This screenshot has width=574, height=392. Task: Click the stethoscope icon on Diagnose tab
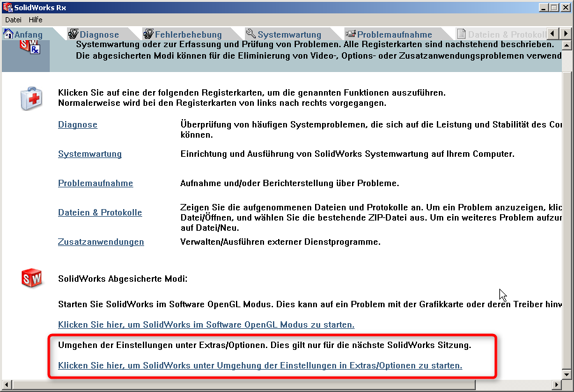point(73,34)
